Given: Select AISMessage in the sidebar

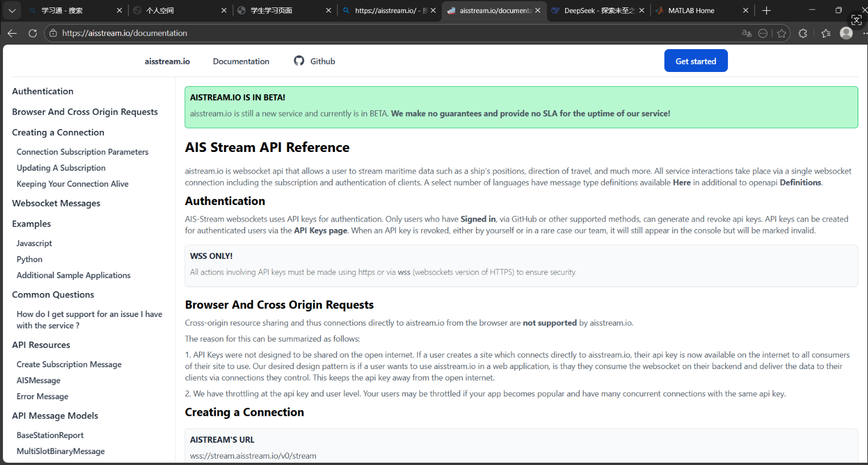Looking at the screenshot, I should point(38,380).
